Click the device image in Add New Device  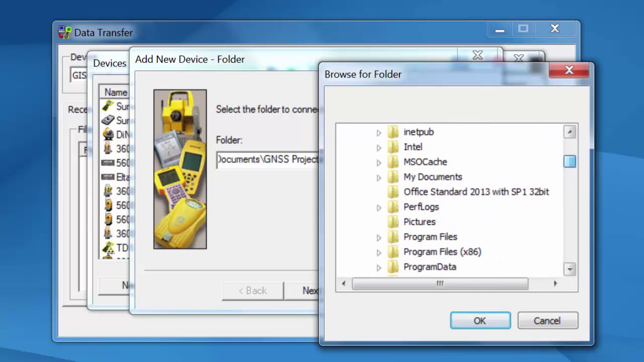point(180,169)
